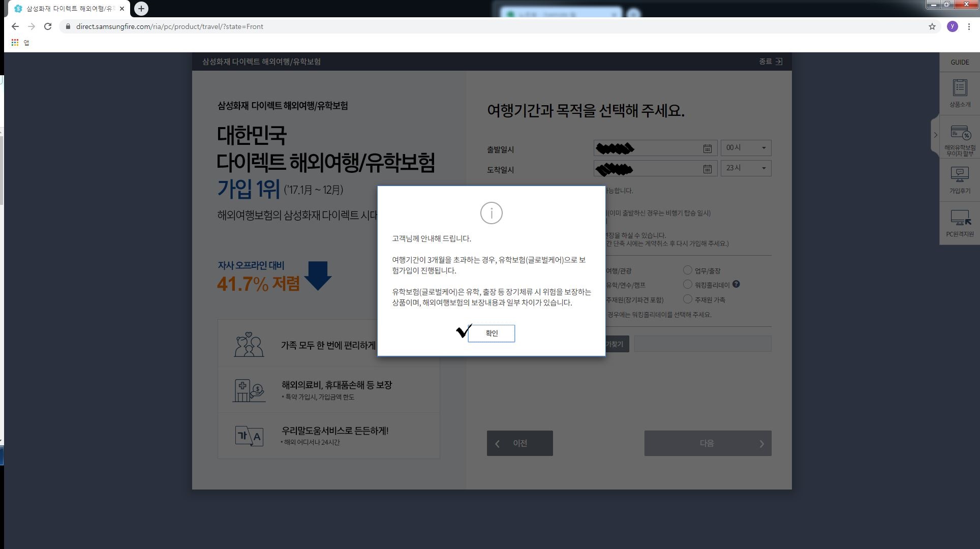Open the departure date calendar icon

click(707, 148)
